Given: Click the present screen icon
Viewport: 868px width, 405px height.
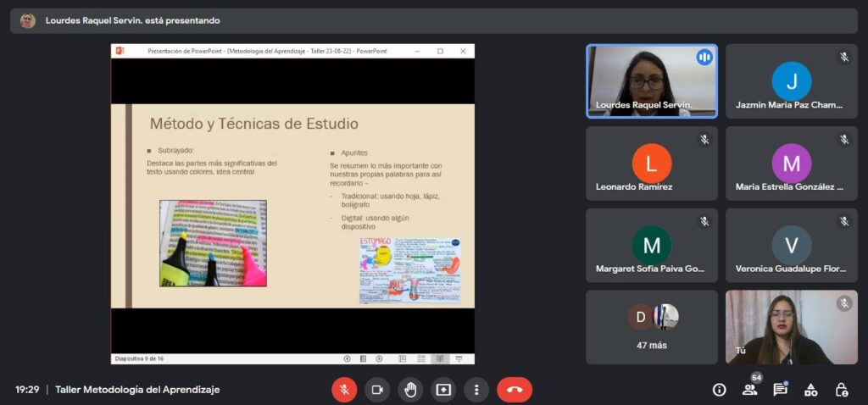Looking at the screenshot, I should click(443, 390).
